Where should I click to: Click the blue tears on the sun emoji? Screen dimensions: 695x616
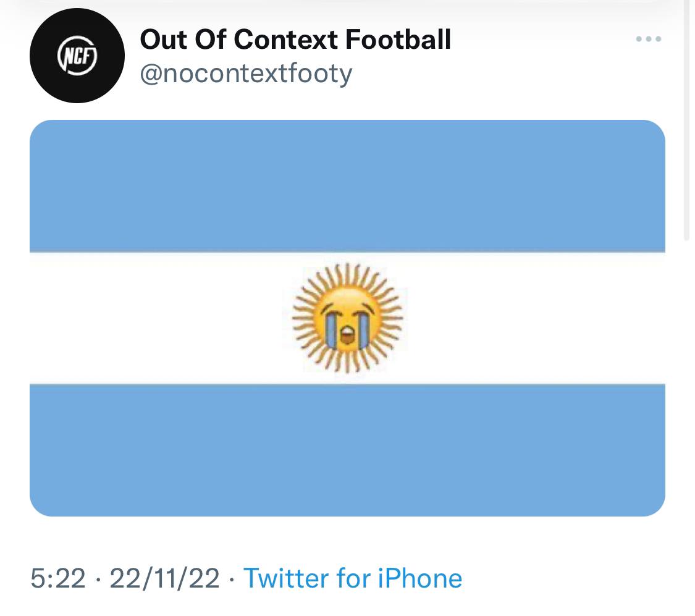[x=332, y=329]
